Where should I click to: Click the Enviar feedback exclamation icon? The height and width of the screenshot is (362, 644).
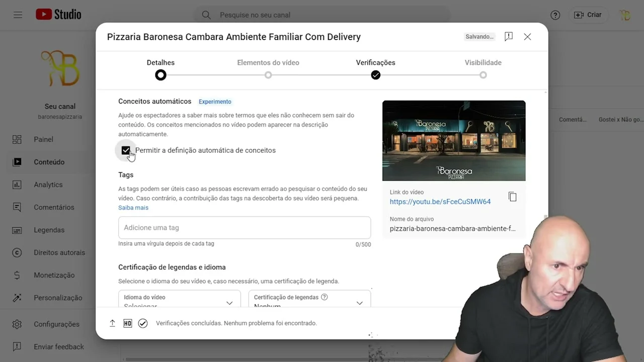17,347
